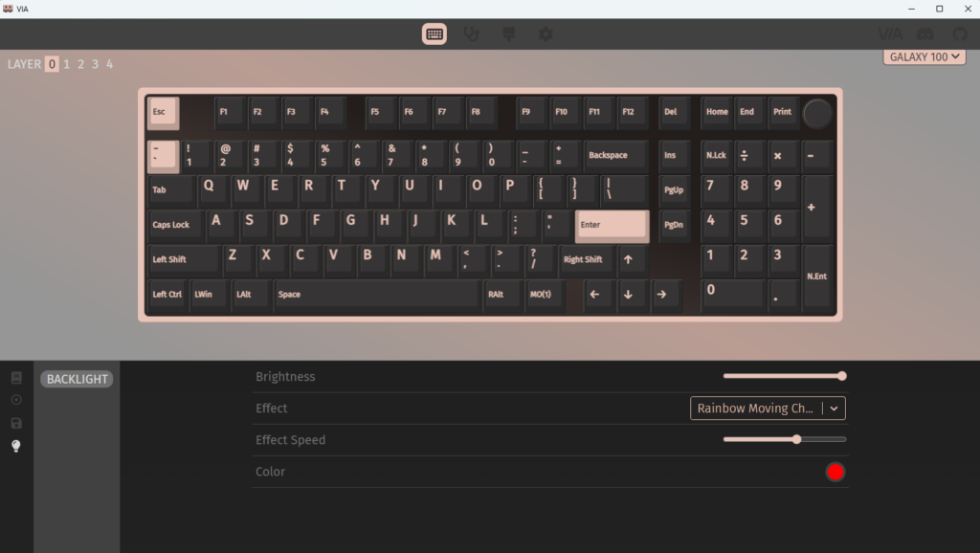Screen dimensions: 980x553
Task: Click the GitHub icon in header
Action: point(960,34)
